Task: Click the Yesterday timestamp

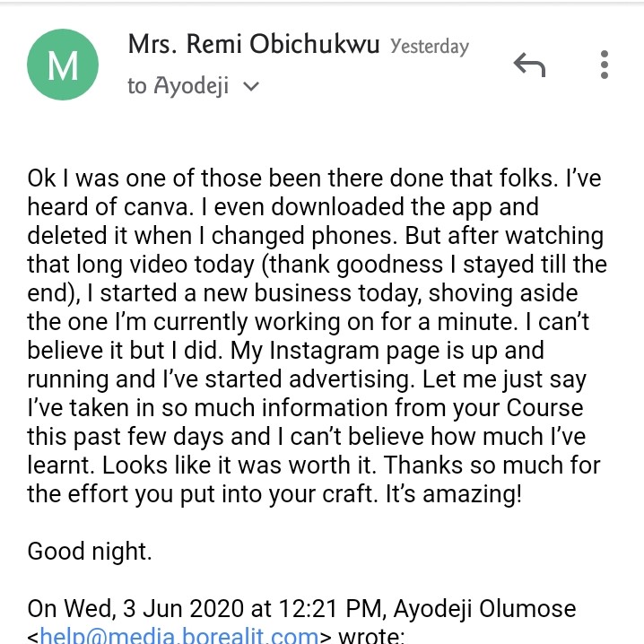Action: pos(430,47)
